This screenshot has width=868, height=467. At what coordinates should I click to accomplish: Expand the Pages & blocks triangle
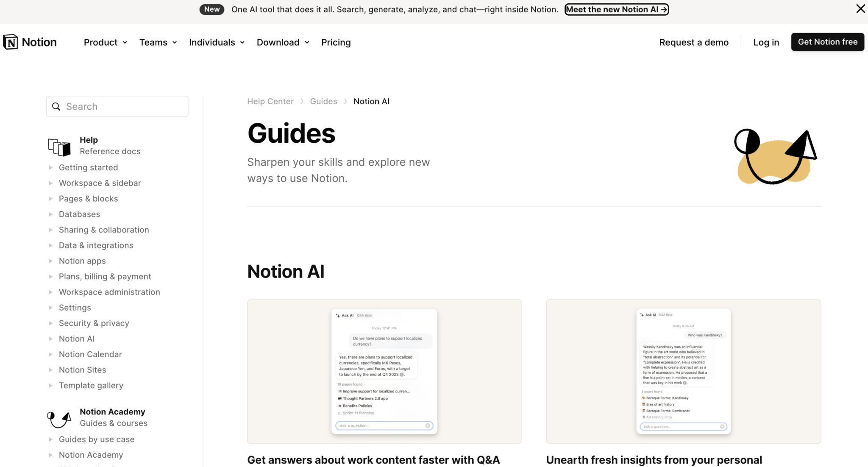pyautogui.click(x=50, y=199)
